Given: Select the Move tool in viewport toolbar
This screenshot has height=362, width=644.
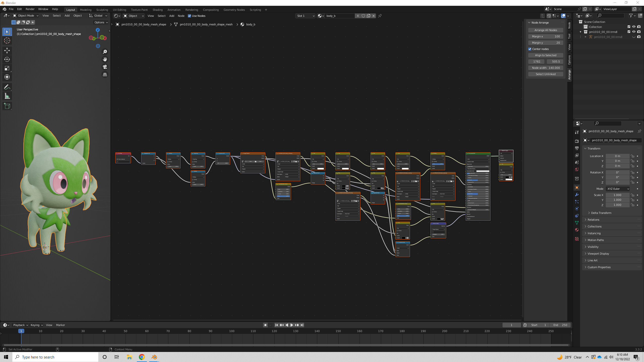Looking at the screenshot, I should point(7,51).
